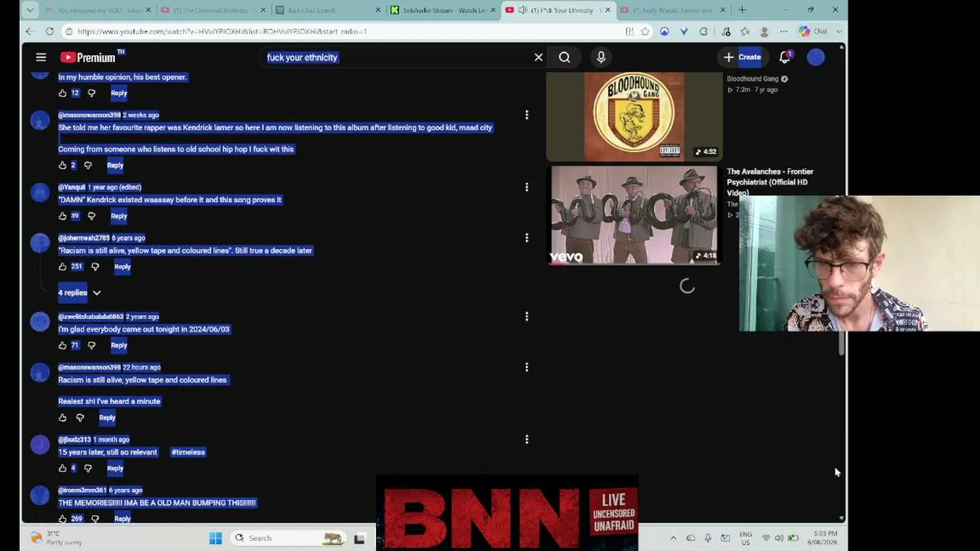Open options for @zwelitshabalala6863 comment

pyautogui.click(x=527, y=316)
